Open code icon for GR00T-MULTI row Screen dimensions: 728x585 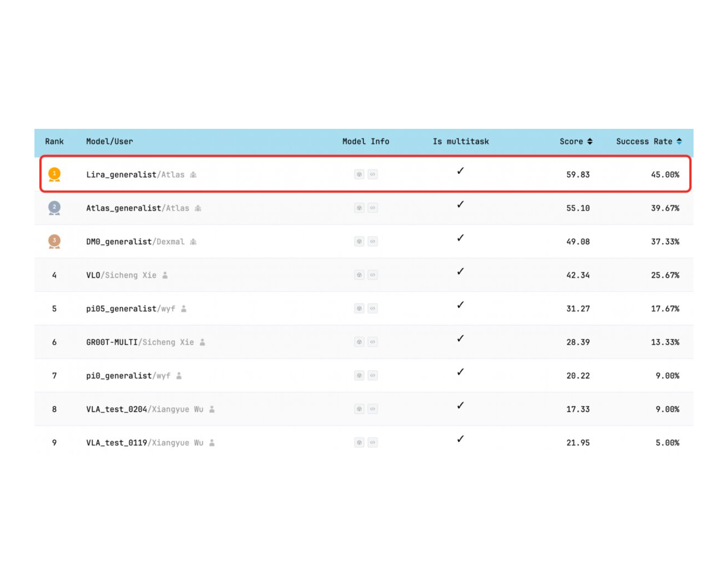(x=373, y=342)
